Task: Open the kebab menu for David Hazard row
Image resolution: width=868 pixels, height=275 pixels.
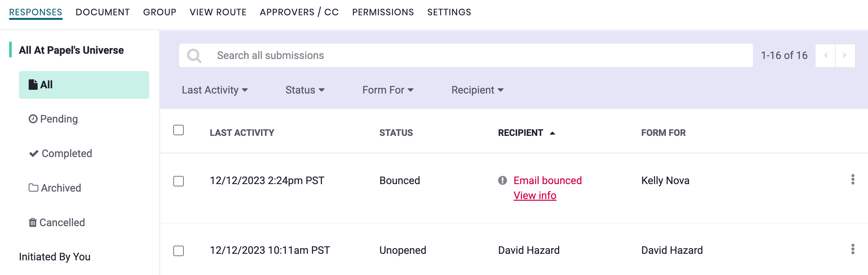Action: [852, 249]
